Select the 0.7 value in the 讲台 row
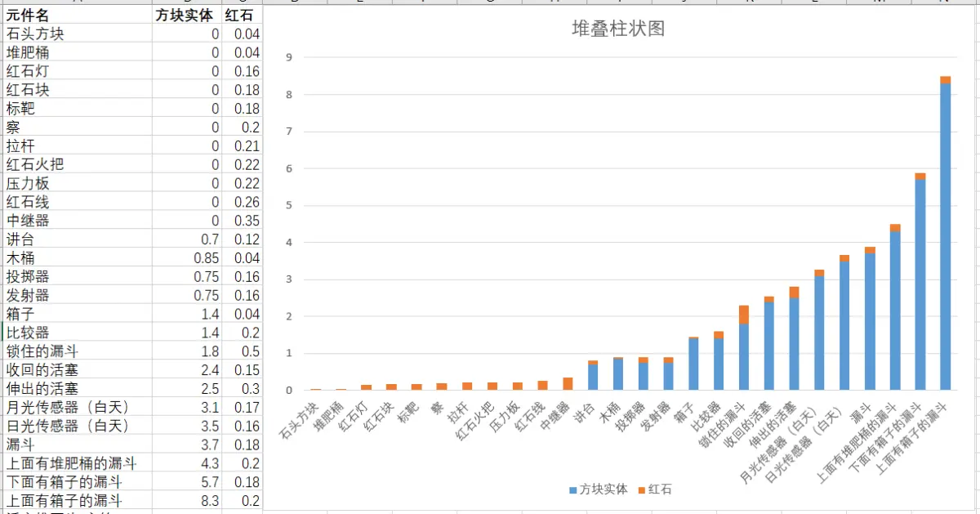 pos(187,239)
